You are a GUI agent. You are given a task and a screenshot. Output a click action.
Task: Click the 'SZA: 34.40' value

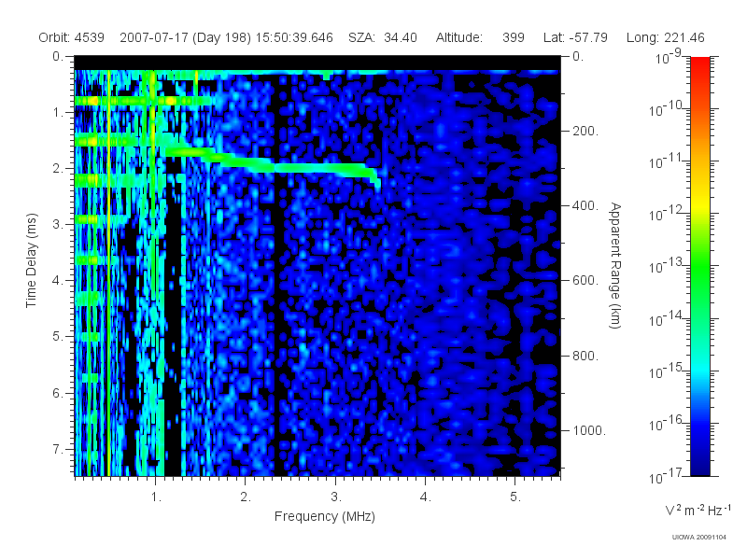click(383, 37)
